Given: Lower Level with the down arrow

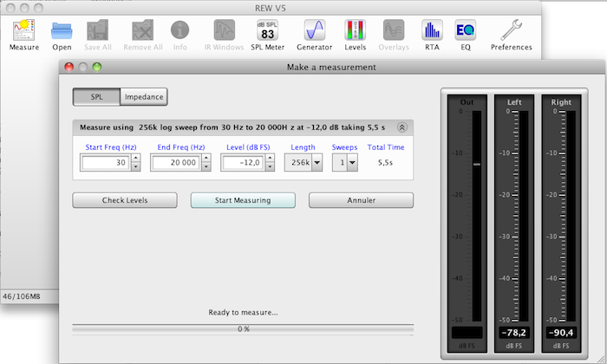Looking at the screenshot, I should pos(271,166).
